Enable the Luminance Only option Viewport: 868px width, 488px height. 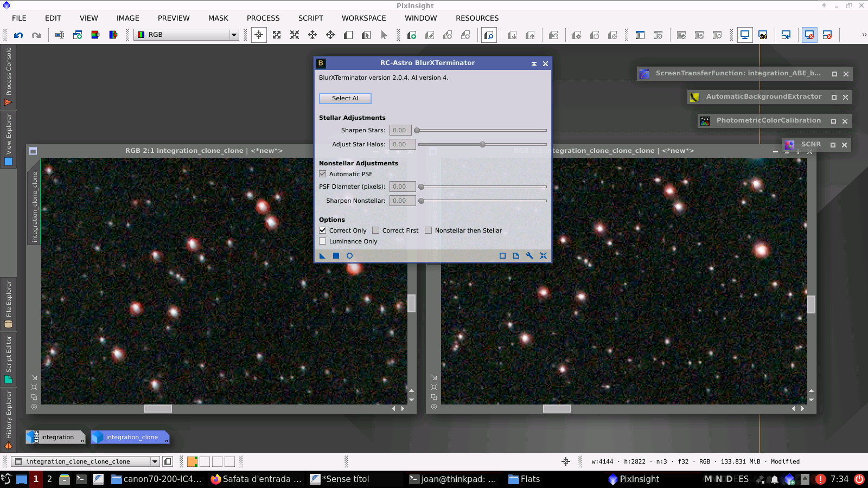322,241
